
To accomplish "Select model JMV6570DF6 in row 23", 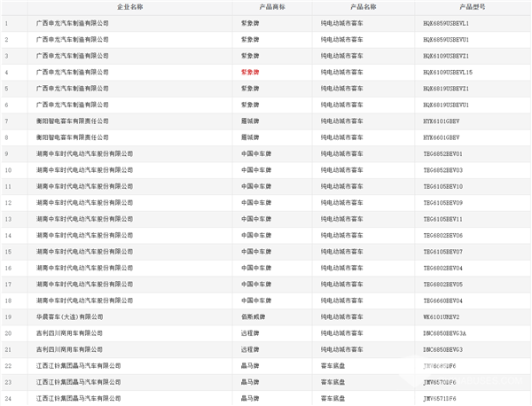I will coord(442,382).
